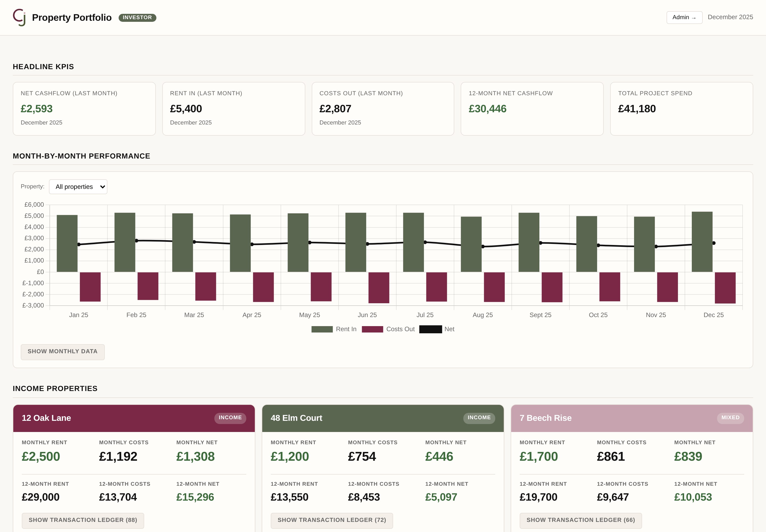The width and height of the screenshot is (766, 532).
Task: Click the INVESTOR badge
Action: (137, 18)
